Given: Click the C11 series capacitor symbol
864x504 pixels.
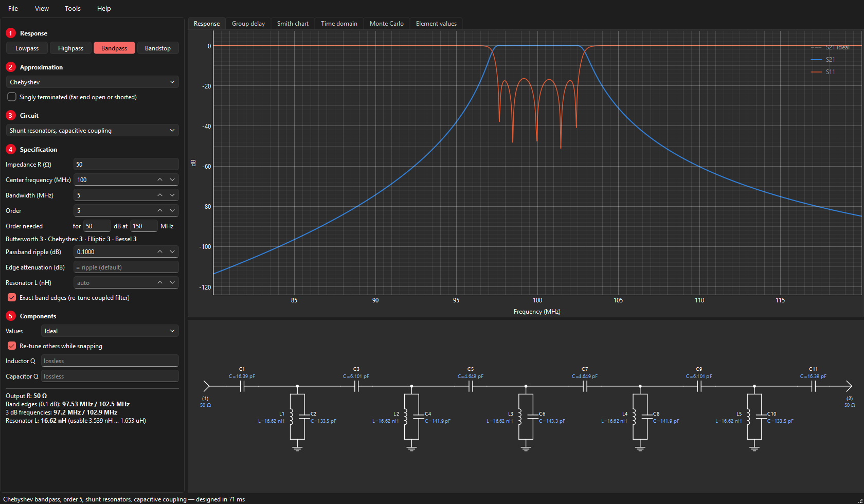Looking at the screenshot, I should click(814, 386).
